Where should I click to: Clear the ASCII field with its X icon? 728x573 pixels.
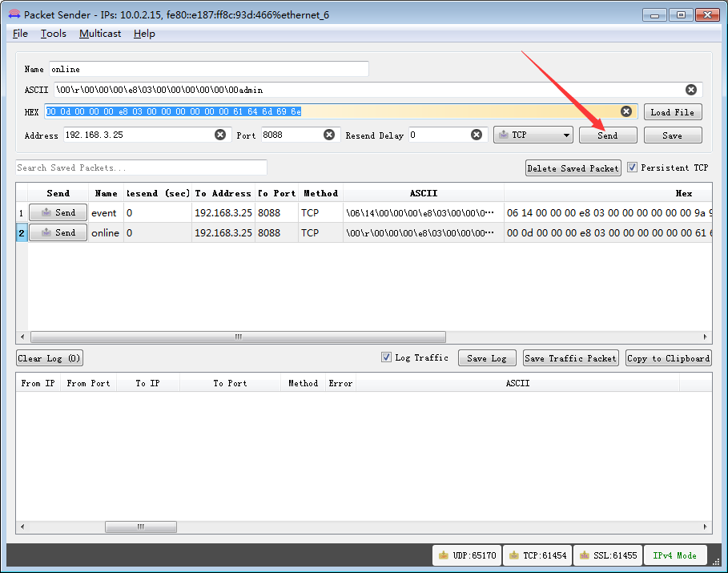pyautogui.click(x=690, y=90)
